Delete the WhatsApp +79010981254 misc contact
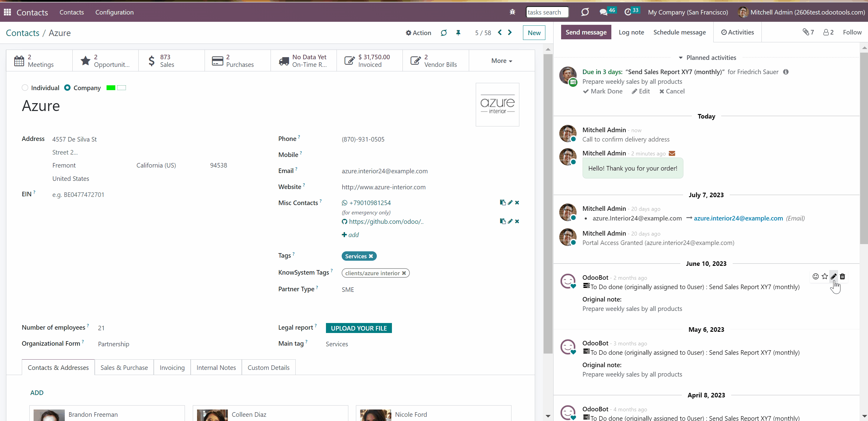 517,202
